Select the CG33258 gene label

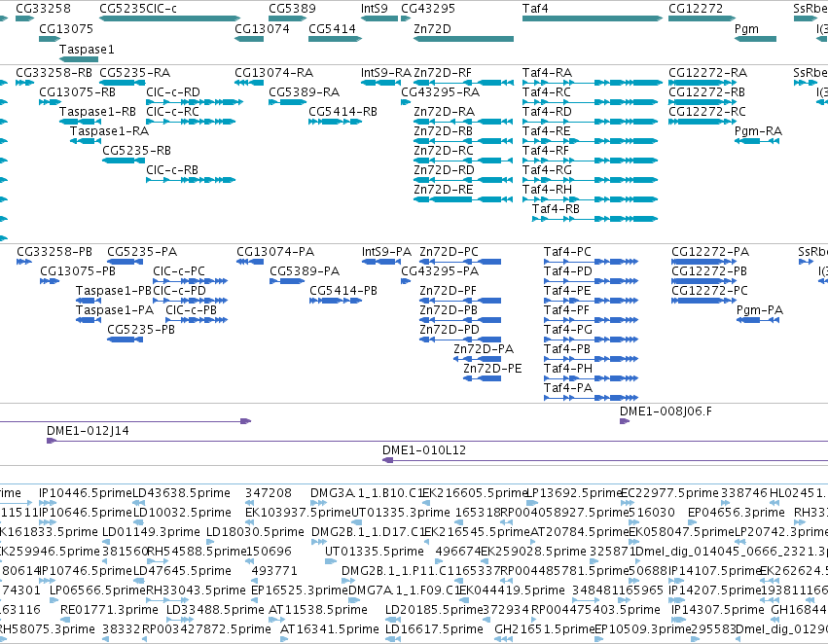[44, 9]
